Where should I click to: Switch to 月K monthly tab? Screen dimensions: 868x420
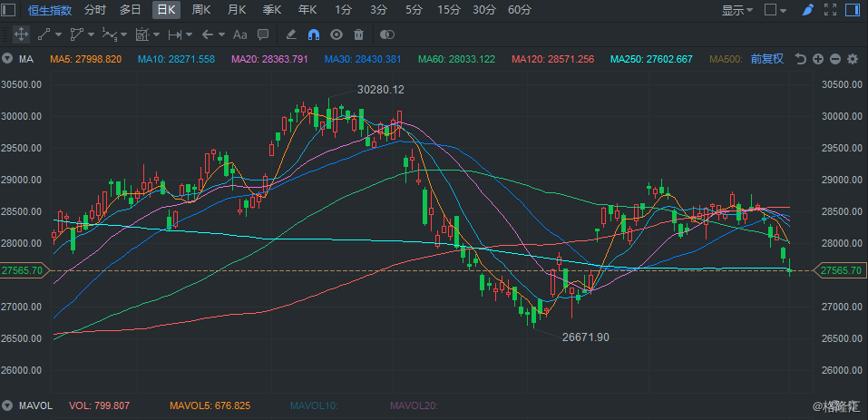coord(237,9)
